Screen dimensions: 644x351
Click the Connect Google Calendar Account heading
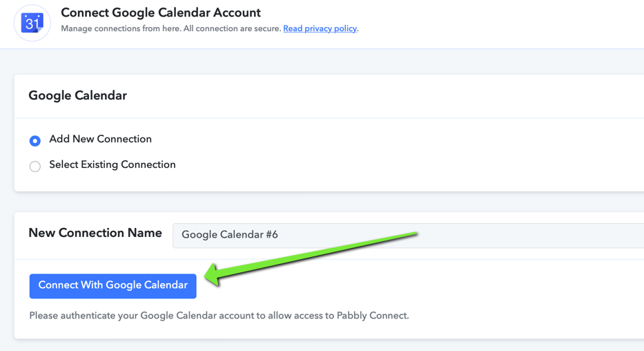[161, 12]
